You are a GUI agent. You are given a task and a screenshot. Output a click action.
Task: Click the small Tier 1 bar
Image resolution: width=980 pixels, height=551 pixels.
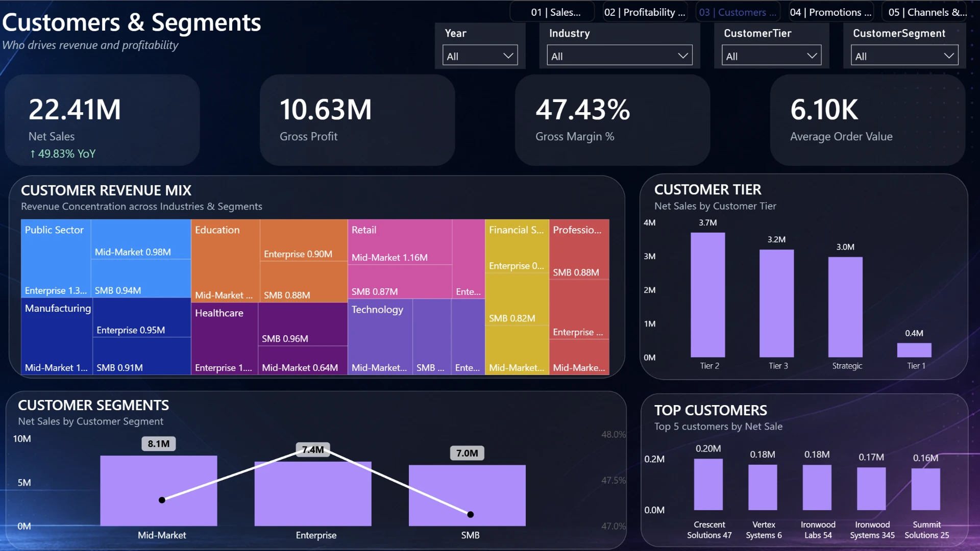point(914,350)
